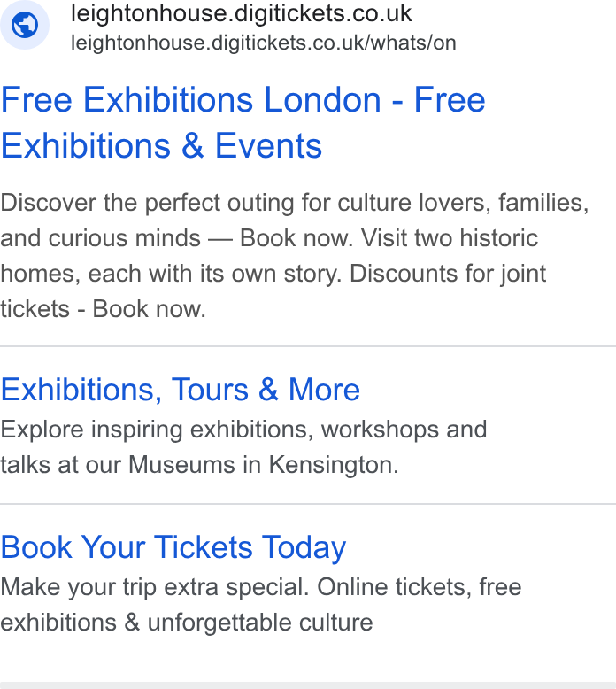616x689 pixels.
Task: Click the blue globe favicon icon
Action: (25, 25)
